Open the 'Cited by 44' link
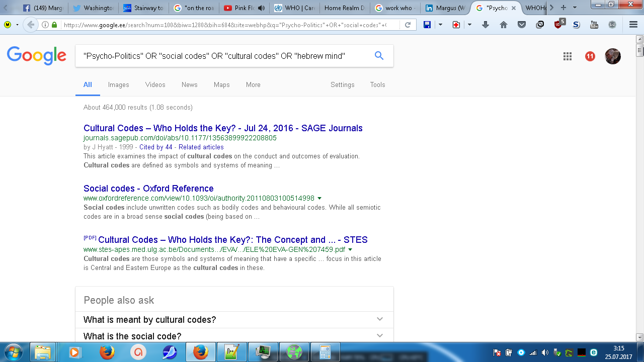Viewport: 644px width, 362px height. (x=156, y=147)
